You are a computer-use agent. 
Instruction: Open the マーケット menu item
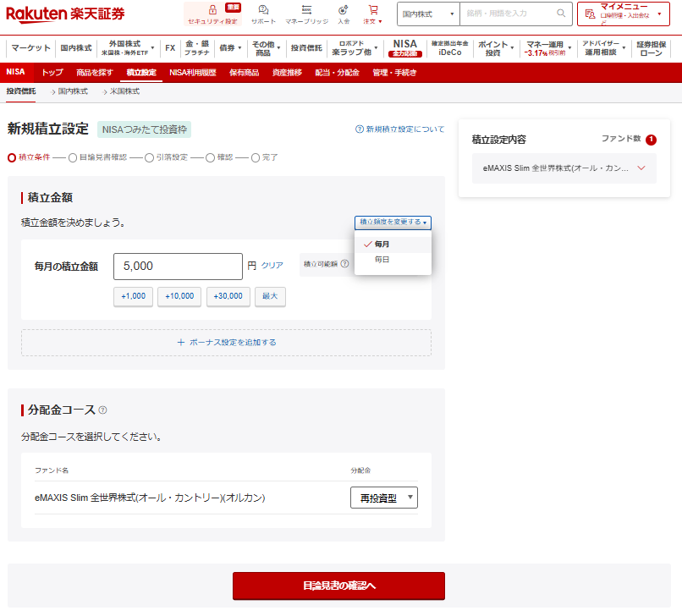tap(30, 48)
